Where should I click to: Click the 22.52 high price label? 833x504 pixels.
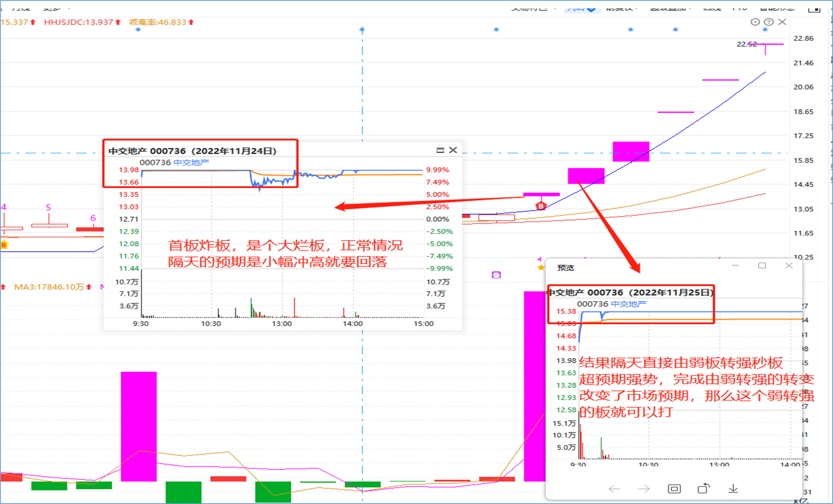pos(747,44)
